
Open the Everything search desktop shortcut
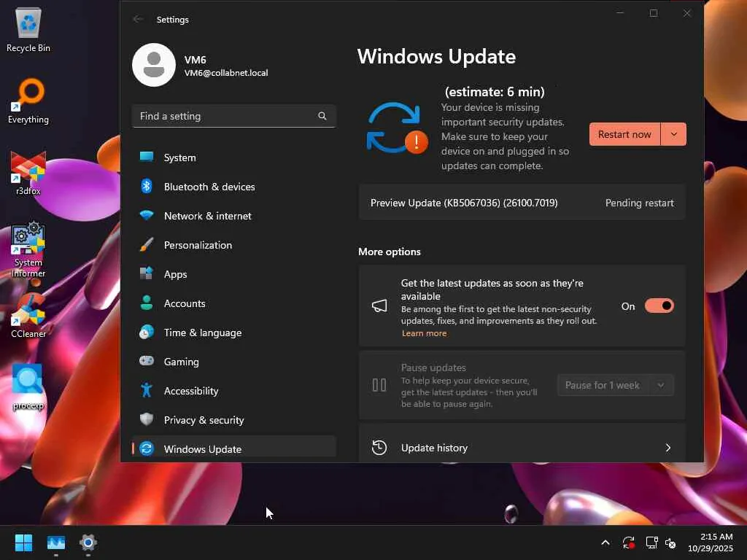[x=28, y=101]
